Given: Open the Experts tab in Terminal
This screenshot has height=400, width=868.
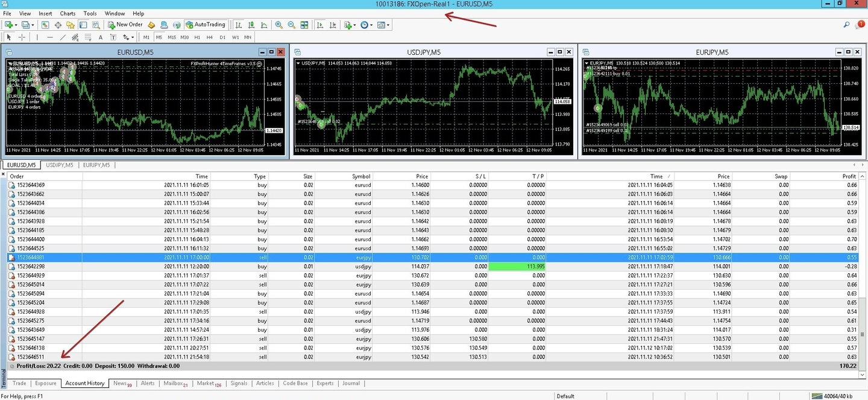Looking at the screenshot, I should 325,383.
